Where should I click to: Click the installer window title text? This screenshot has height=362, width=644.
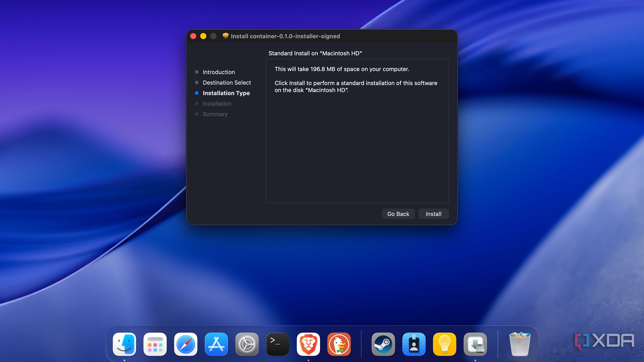pos(285,36)
